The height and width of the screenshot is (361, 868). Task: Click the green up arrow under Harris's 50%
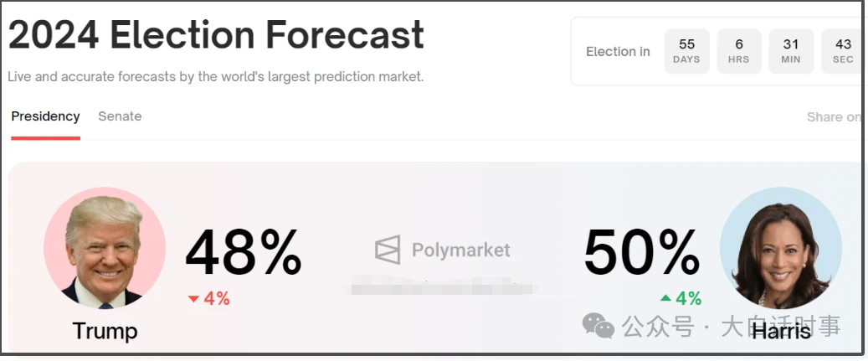665,298
